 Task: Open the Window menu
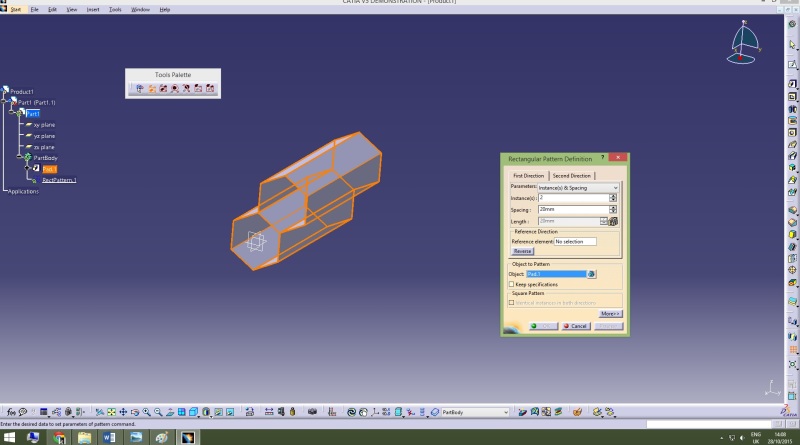pos(140,9)
